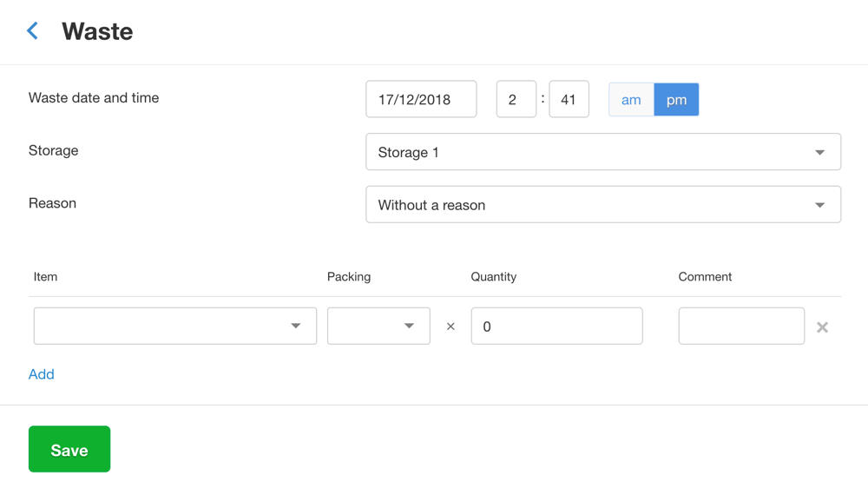This screenshot has width=868, height=502.
Task: Expand the Packing dropdown
Action: click(378, 326)
